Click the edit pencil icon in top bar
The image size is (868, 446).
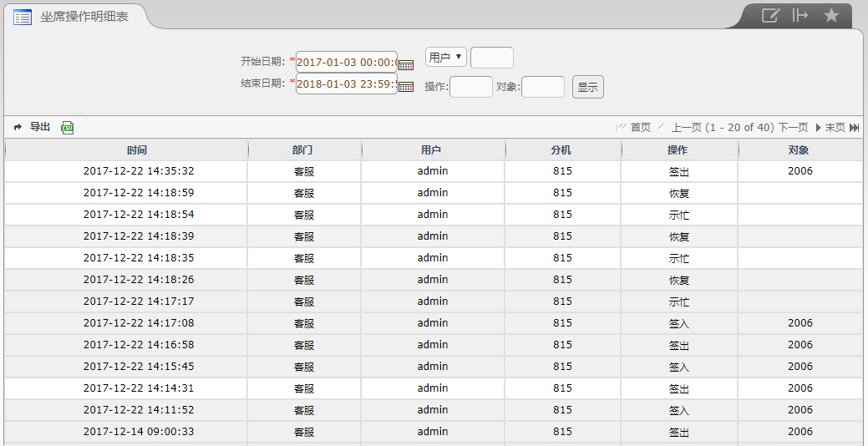(770, 15)
